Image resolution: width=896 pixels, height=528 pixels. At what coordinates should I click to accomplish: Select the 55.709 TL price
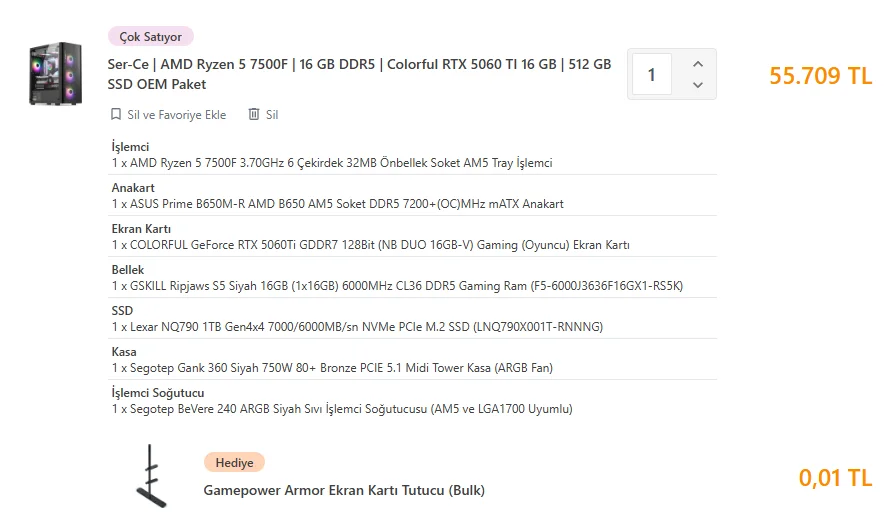click(821, 75)
